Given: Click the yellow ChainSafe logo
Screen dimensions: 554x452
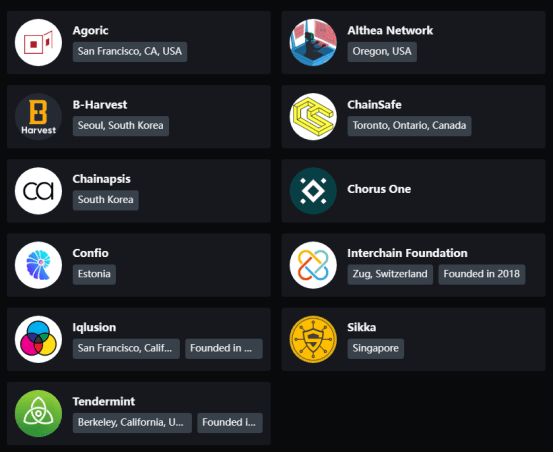Looking at the screenshot, I should pos(313,117).
